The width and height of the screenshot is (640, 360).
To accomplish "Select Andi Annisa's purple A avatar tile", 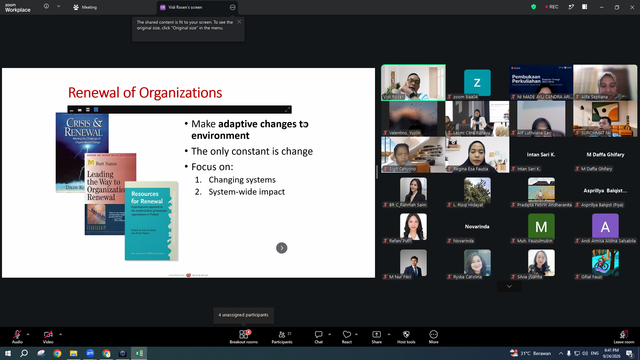I will click(x=605, y=227).
